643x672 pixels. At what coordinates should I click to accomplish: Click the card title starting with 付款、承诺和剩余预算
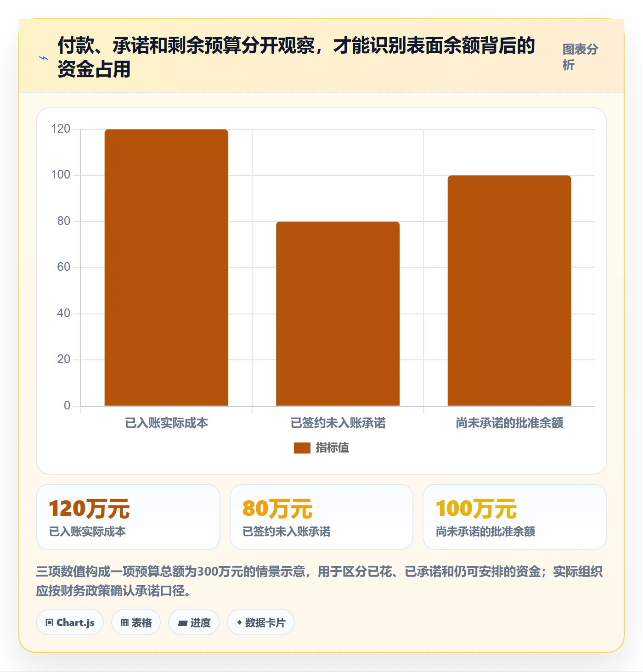tap(296, 57)
